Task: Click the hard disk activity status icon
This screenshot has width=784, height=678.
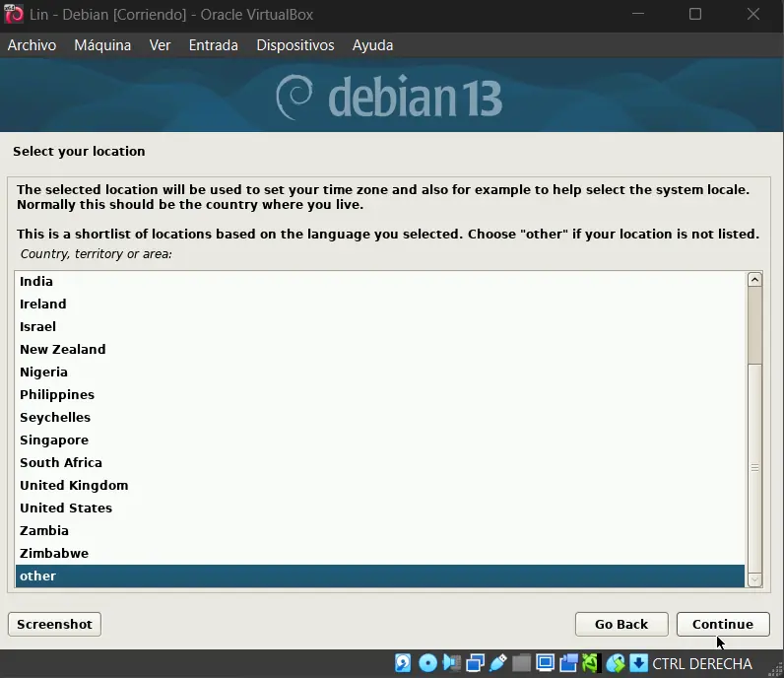Action: click(403, 663)
